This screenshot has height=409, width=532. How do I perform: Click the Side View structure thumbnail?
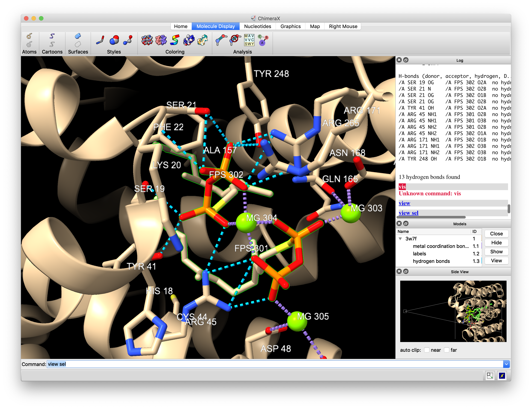tap(453, 311)
